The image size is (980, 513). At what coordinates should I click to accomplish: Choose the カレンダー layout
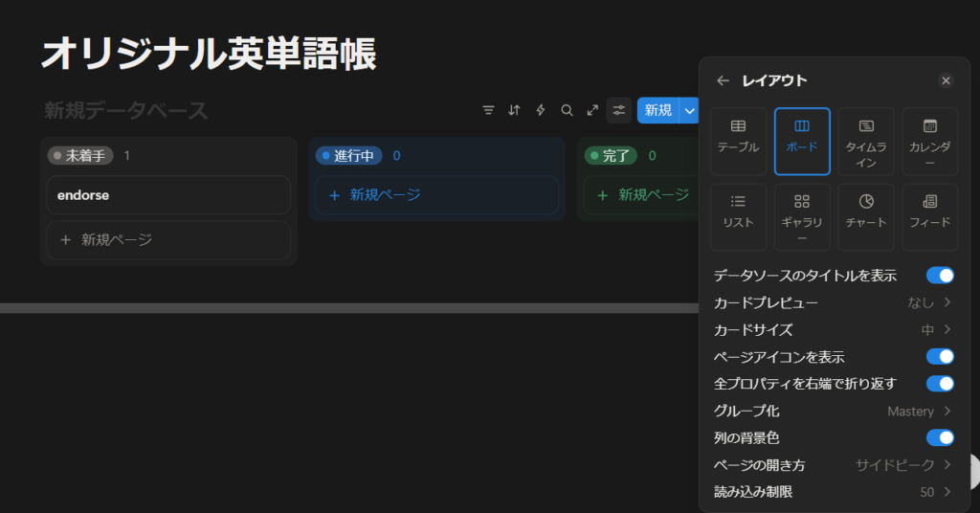click(x=929, y=141)
